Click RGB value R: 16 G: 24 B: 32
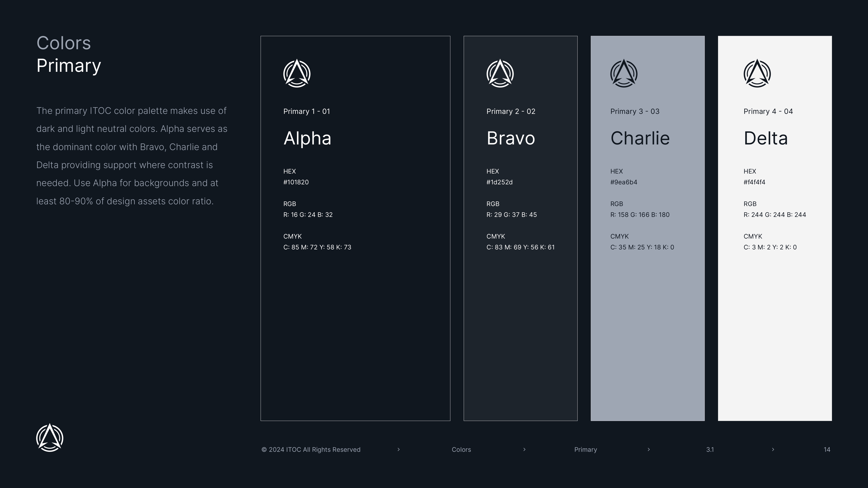This screenshot has width=868, height=488. (x=308, y=215)
